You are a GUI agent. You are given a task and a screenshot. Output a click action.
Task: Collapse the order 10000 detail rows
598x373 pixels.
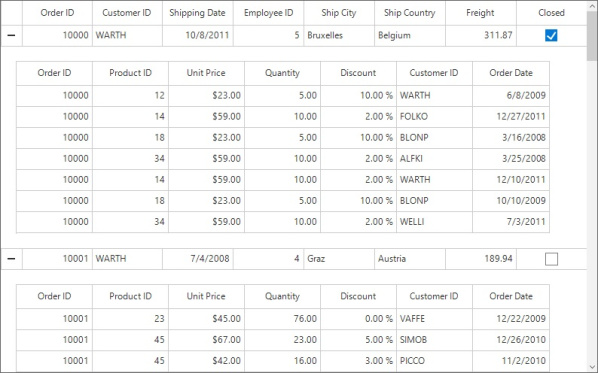coord(11,35)
